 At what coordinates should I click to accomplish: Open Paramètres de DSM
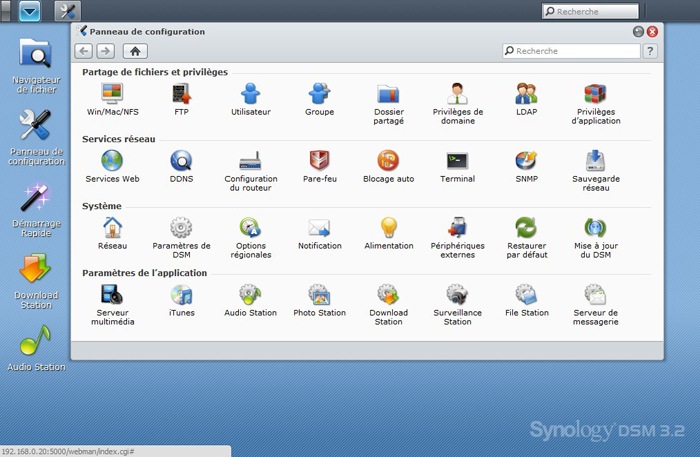point(181,237)
